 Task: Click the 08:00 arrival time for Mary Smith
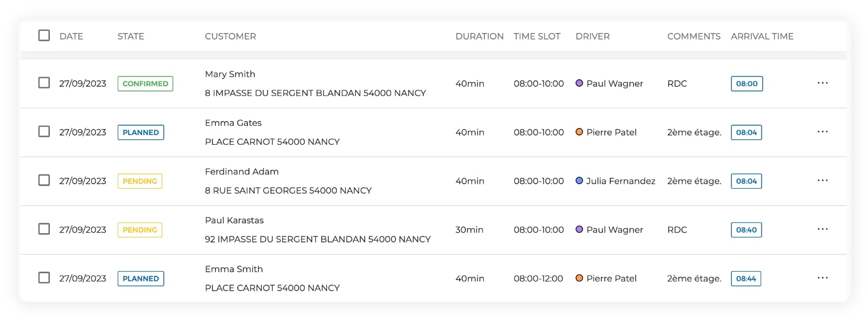(x=746, y=84)
